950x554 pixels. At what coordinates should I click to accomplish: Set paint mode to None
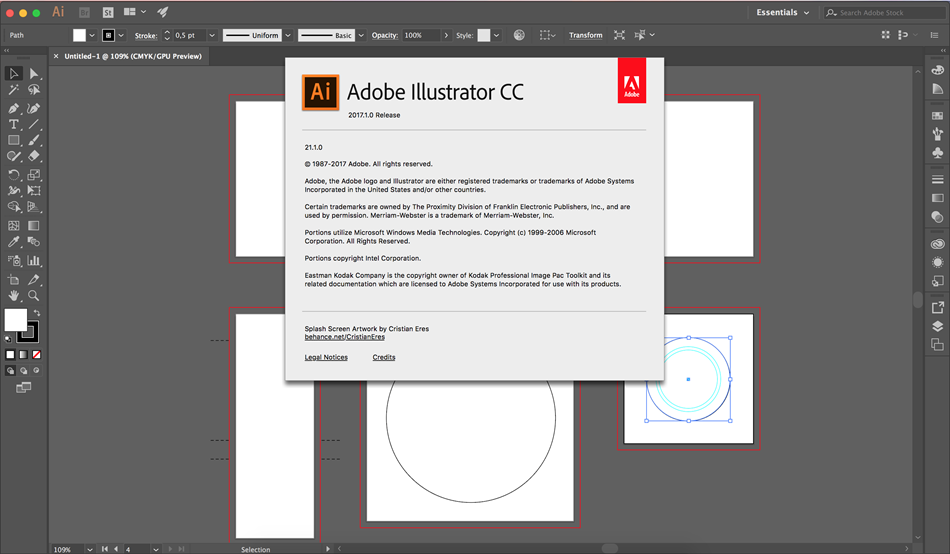37,355
